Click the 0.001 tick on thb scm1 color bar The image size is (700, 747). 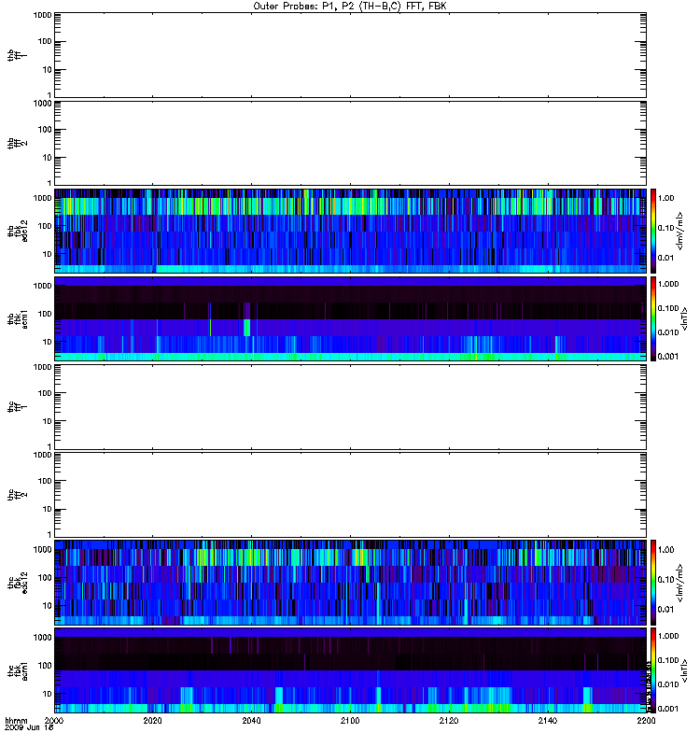[x=668, y=357]
